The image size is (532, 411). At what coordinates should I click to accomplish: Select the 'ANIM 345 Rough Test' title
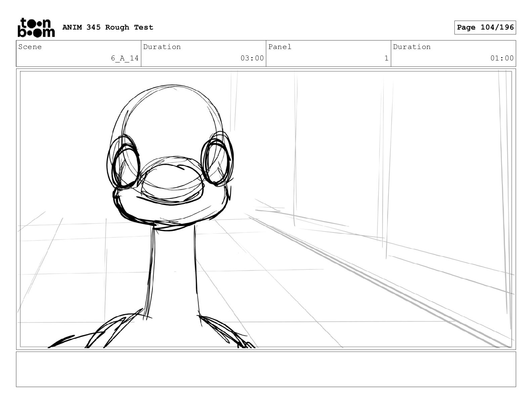click(108, 27)
